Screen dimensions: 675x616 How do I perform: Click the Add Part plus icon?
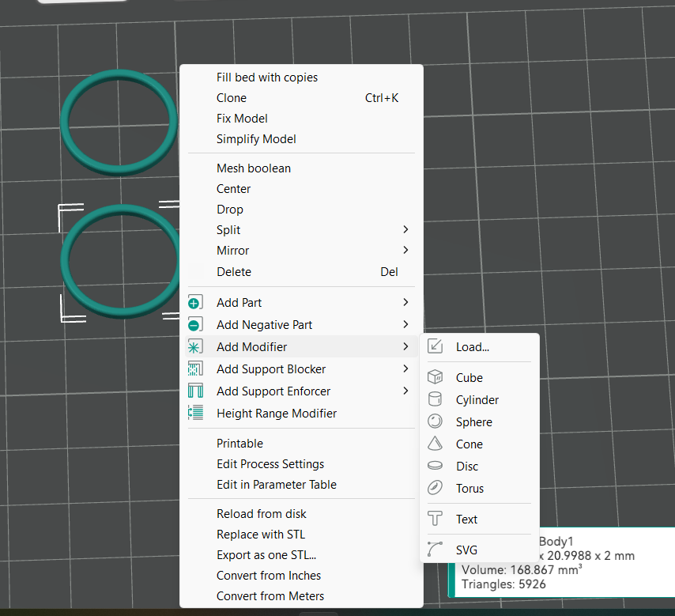(195, 303)
